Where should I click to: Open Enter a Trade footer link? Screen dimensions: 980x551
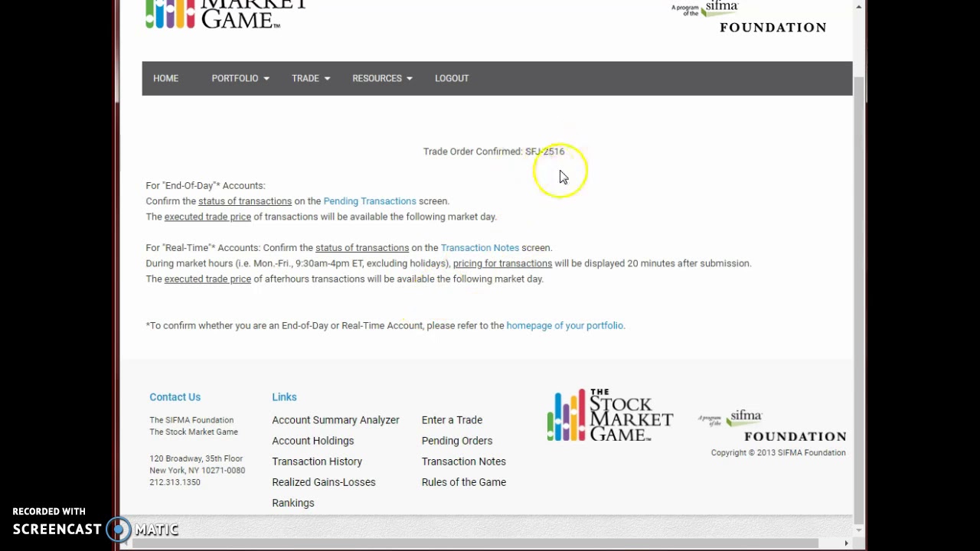click(x=452, y=420)
